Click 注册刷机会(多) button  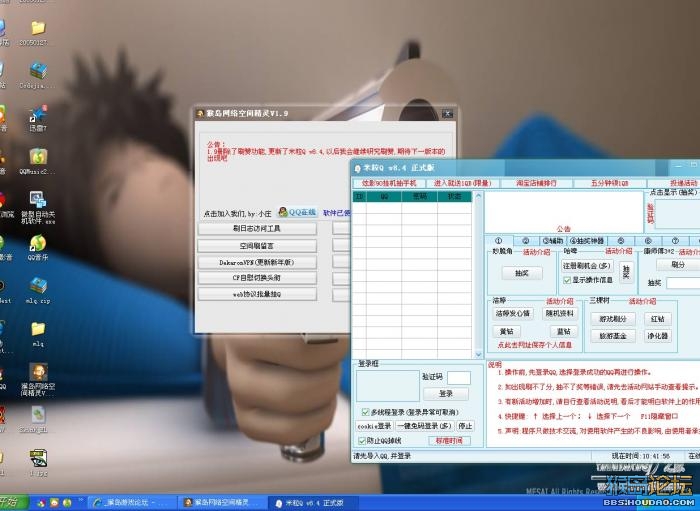point(587,266)
